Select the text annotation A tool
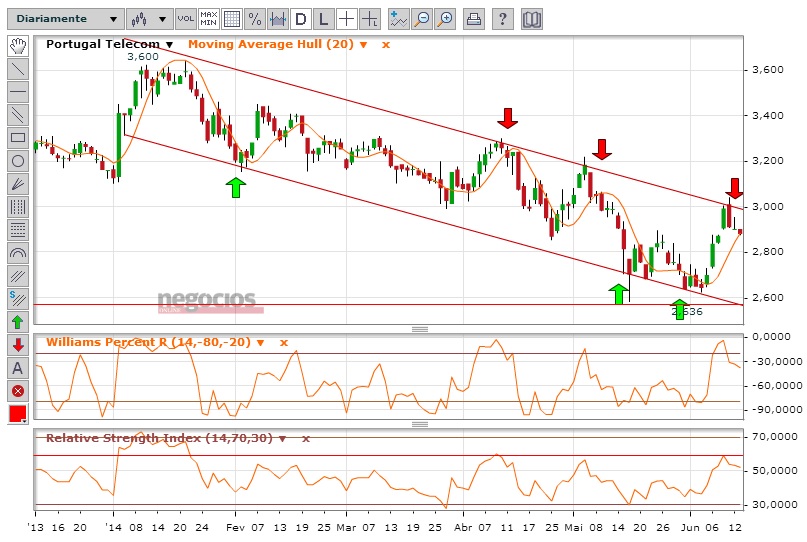The height and width of the screenshot is (542, 807). click(x=18, y=368)
